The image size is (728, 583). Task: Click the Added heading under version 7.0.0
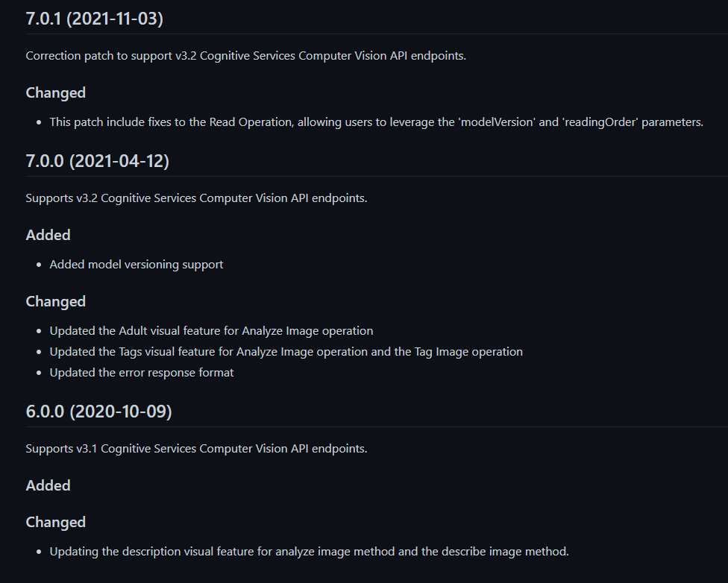tap(48, 236)
